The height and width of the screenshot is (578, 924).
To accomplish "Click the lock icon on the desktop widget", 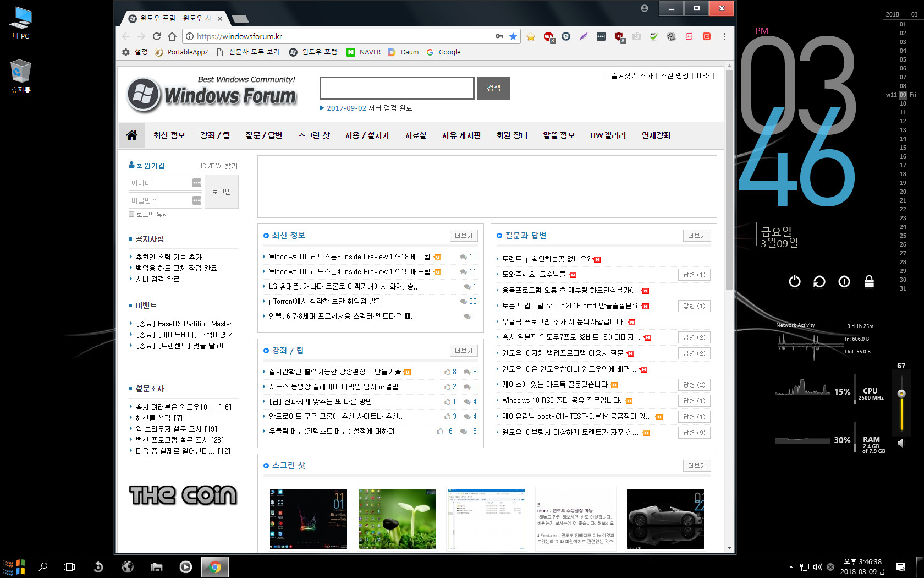I will coord(869,282).
